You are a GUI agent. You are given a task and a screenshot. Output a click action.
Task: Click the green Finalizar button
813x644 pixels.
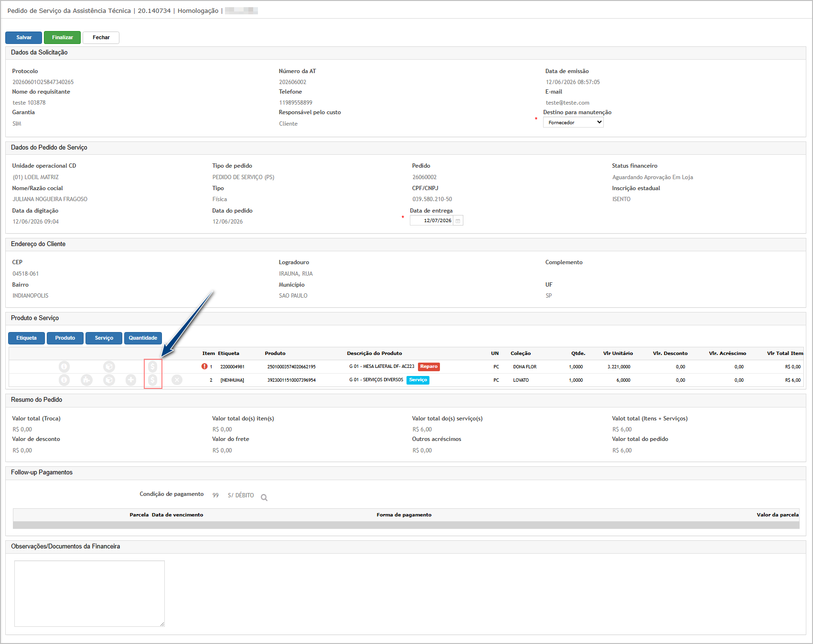tap(62, 37)
